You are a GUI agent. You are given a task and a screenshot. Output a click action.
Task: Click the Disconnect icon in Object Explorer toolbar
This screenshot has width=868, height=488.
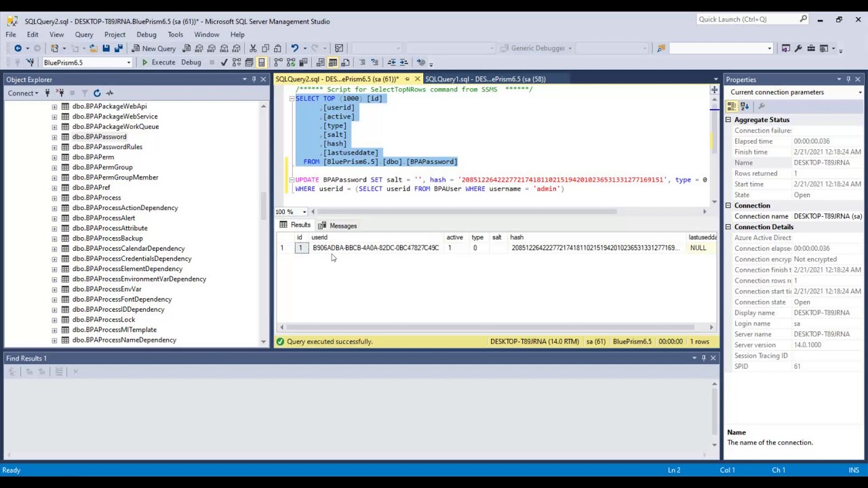[60, 93]
